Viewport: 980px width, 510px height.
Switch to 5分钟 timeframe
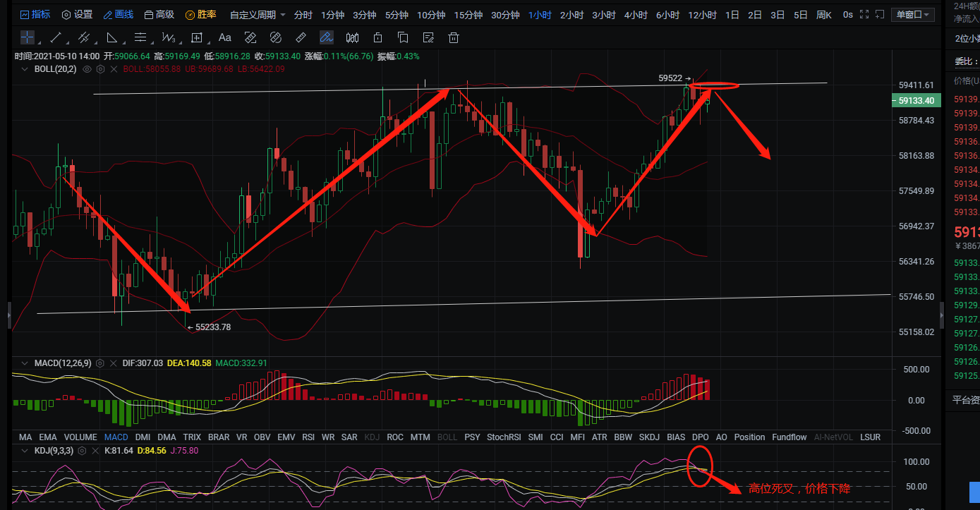[x=397, y=15]
